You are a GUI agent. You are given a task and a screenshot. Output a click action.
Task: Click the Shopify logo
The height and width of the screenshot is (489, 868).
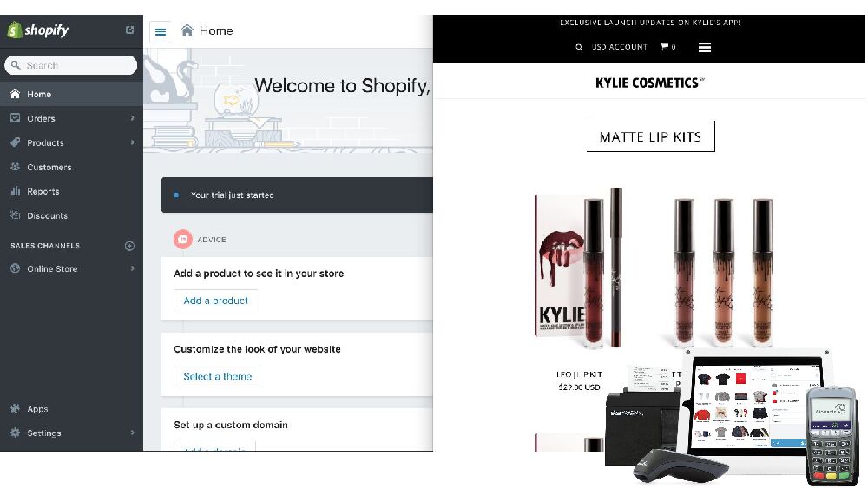pyautogui.click(x=38, y=30)
